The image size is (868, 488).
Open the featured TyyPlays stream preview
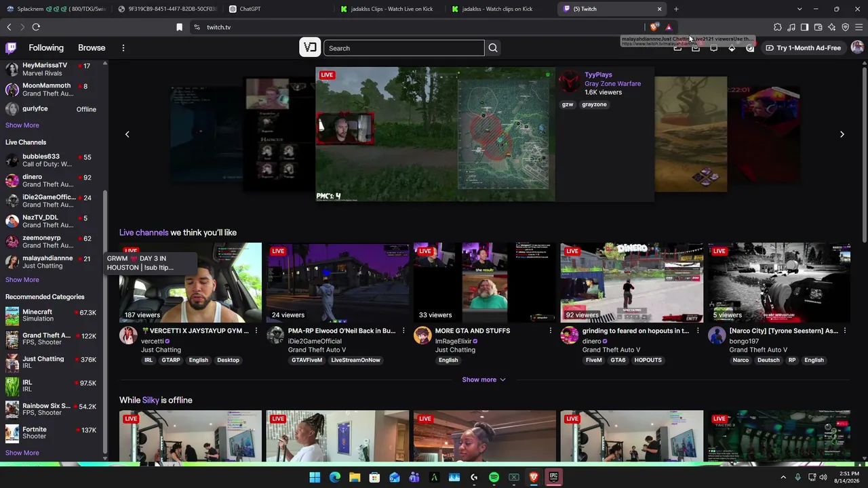(x=435, y=134)
